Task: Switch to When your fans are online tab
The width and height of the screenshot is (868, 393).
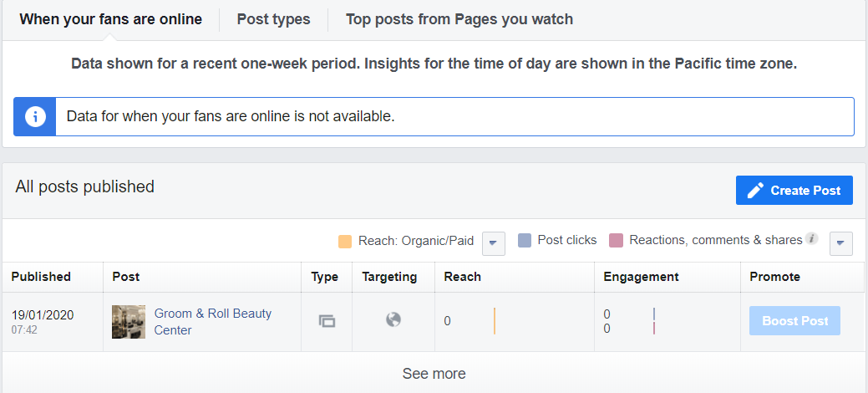Action: [110, 19]
